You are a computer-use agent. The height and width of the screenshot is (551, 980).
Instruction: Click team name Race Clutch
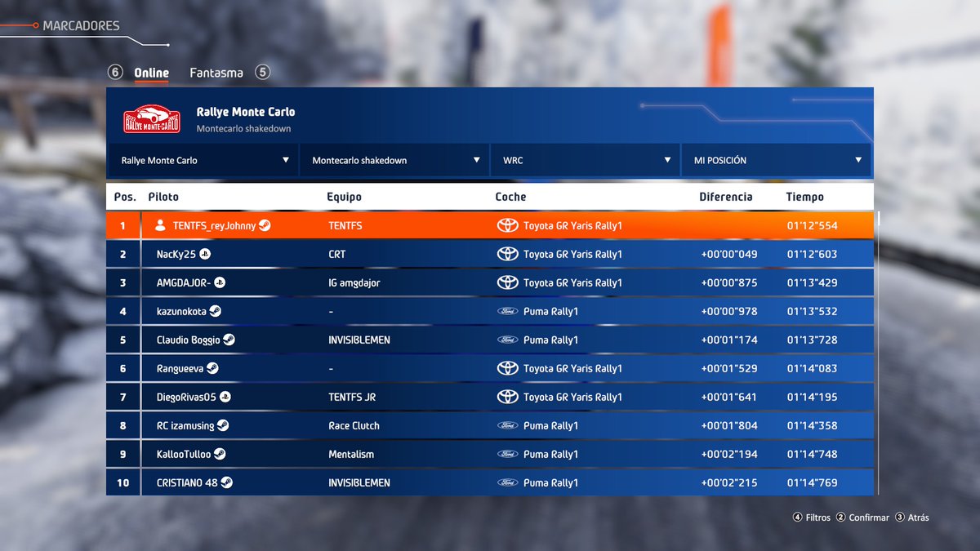coord(354,425)
